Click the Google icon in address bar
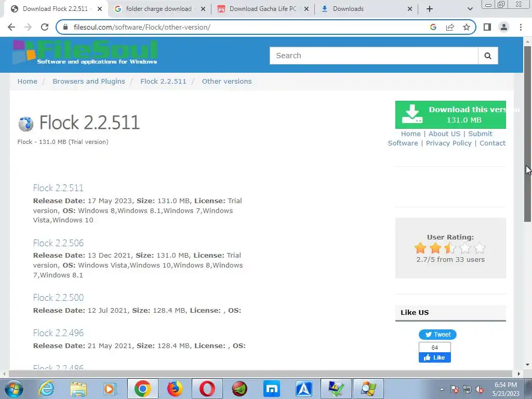Viewport: 532px width, 399px height. click(433, 27)
